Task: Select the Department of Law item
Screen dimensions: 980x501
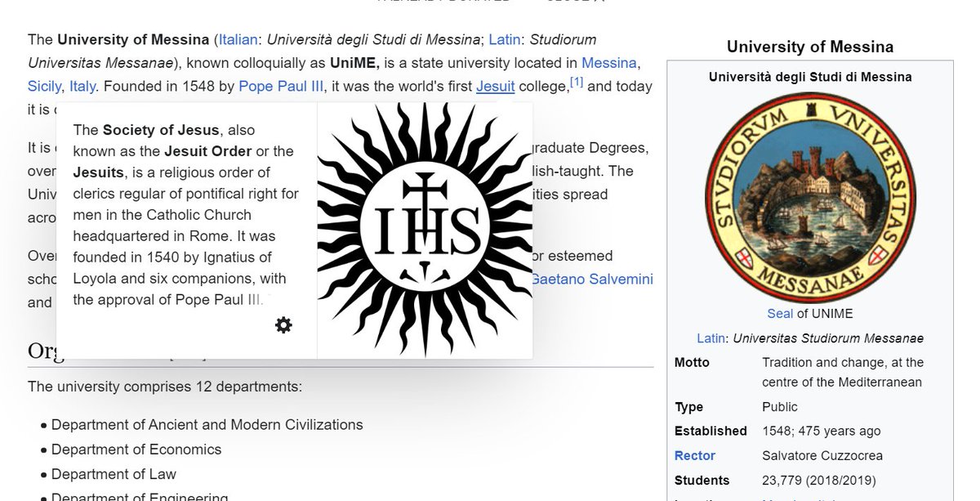Action: point(114,474)
